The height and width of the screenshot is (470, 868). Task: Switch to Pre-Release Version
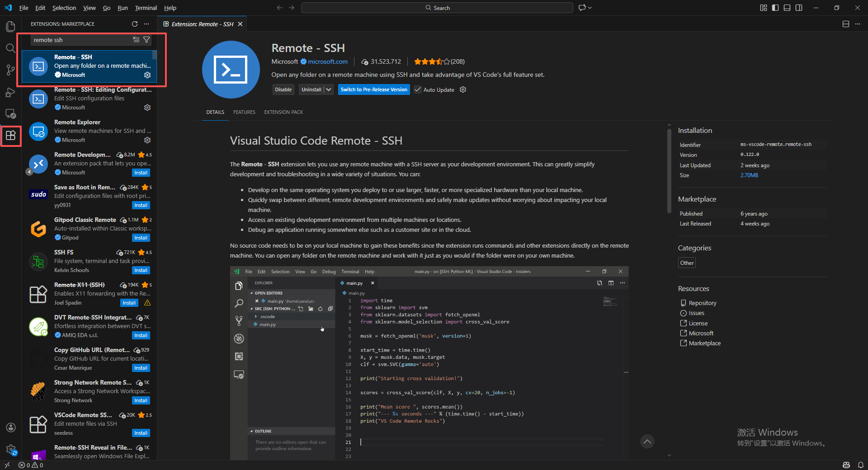374,89
